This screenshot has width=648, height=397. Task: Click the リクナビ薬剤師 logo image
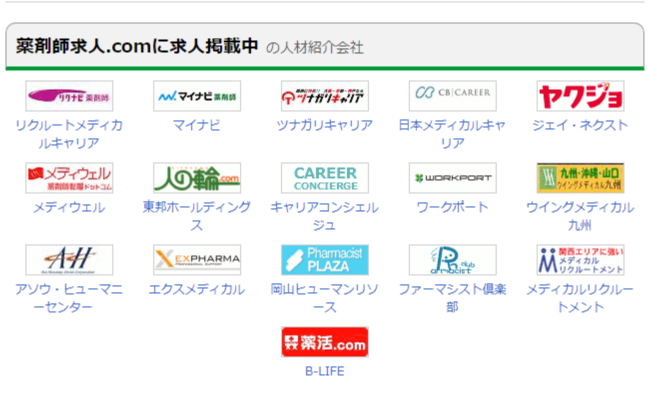69,96
